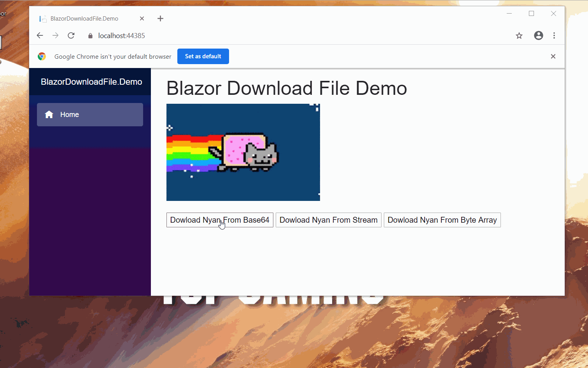This screenshot has width=588, height=368.
Task: Click Dowload Nyan From Base64 button
Action: tap(220, 220)
